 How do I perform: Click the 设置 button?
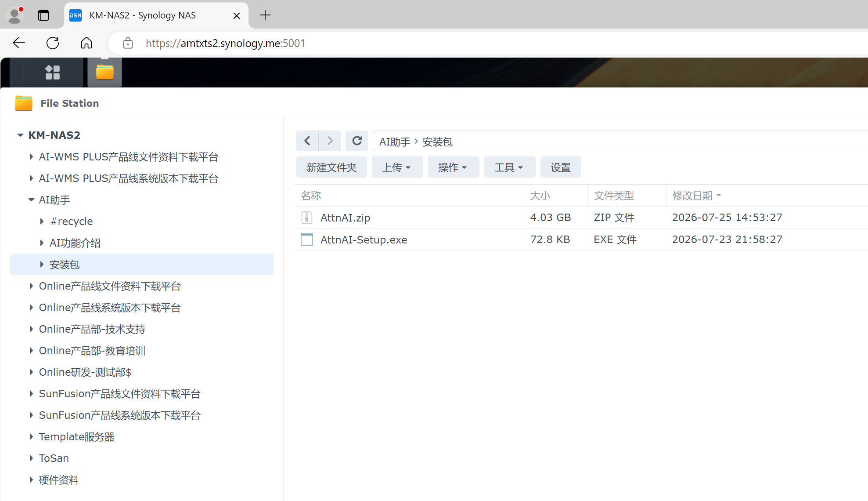pos(561,167)
